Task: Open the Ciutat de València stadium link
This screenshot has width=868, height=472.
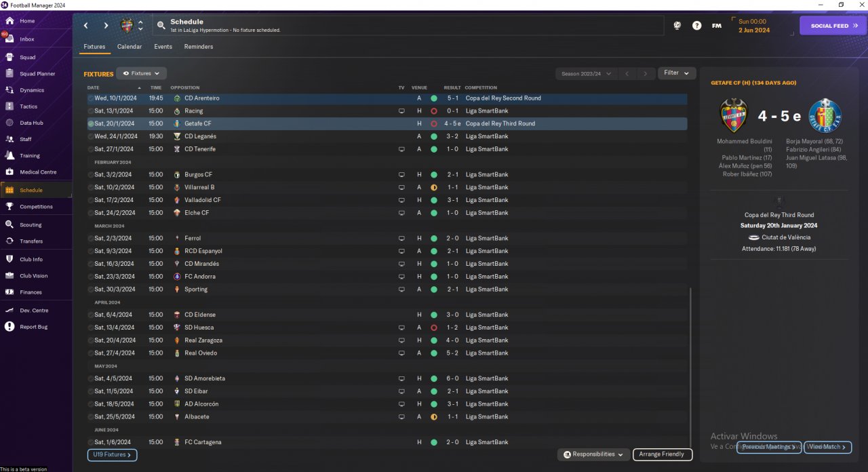Action: (x=785, y=237)
